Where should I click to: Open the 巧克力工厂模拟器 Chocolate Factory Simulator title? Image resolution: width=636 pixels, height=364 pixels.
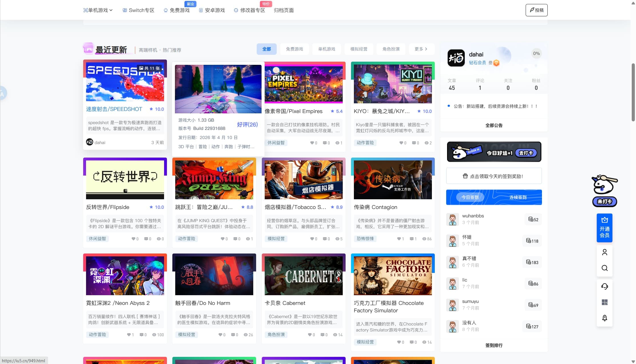click(x=389, y=307)
